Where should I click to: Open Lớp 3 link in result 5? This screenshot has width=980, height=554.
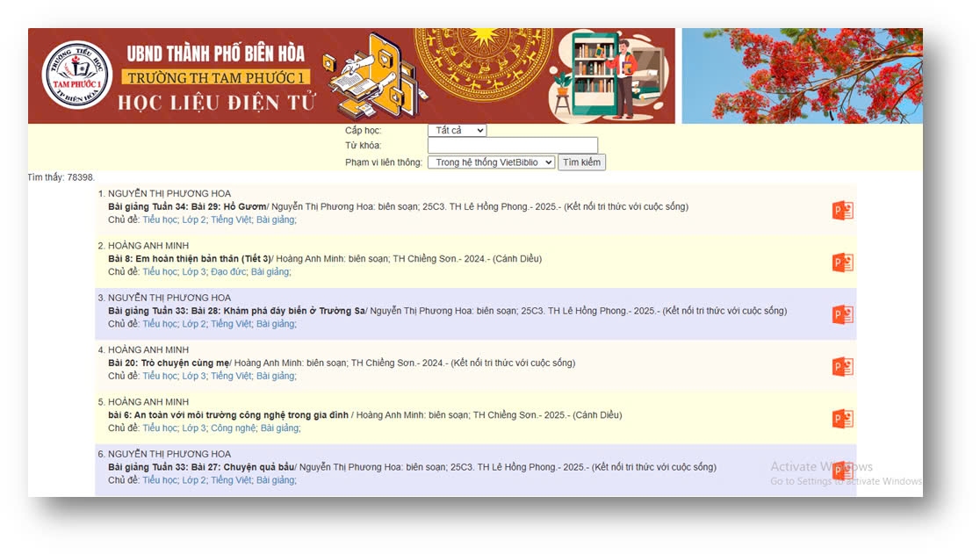coord(194,428)
